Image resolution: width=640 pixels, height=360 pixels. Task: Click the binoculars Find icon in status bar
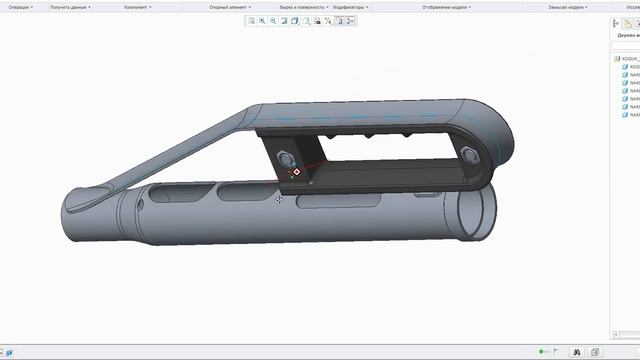[577, 352]
